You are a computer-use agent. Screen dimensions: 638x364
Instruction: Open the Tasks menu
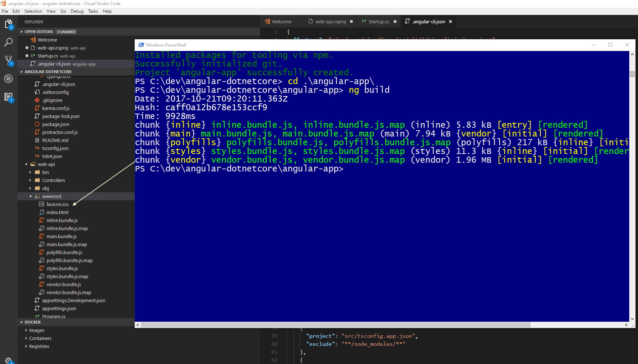pyautogui.click(x=93, y=11)
